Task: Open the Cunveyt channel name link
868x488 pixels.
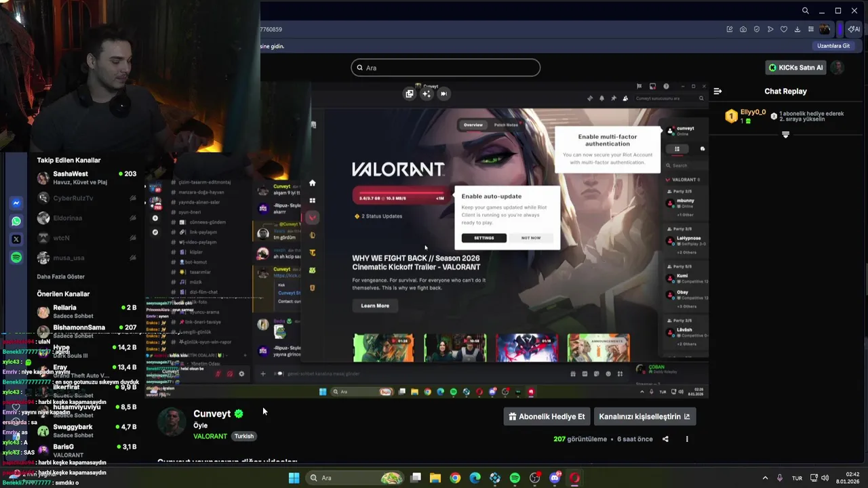Action: (212, 413)
